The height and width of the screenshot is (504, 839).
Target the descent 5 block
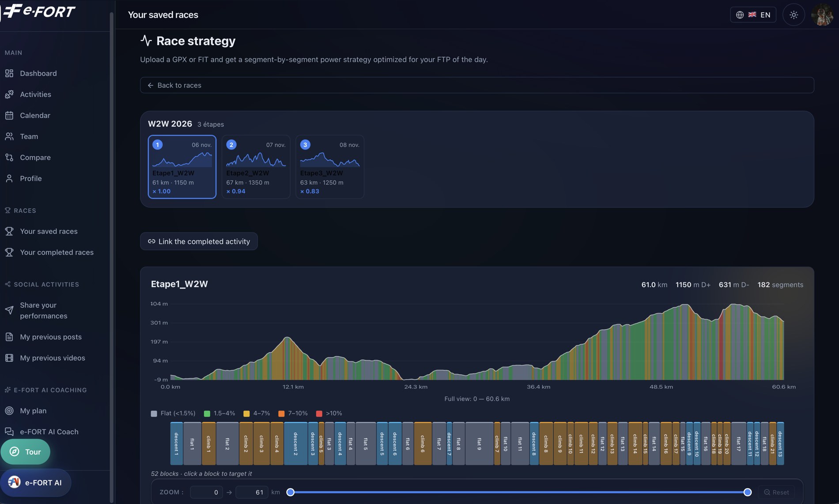click(x=382, y=444)
